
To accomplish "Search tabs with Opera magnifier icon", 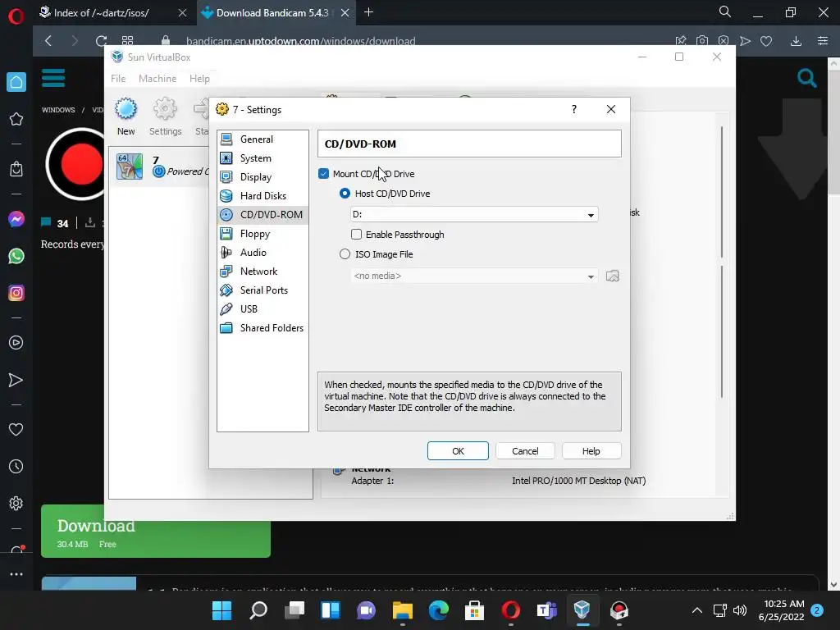I will coord(725,11).
